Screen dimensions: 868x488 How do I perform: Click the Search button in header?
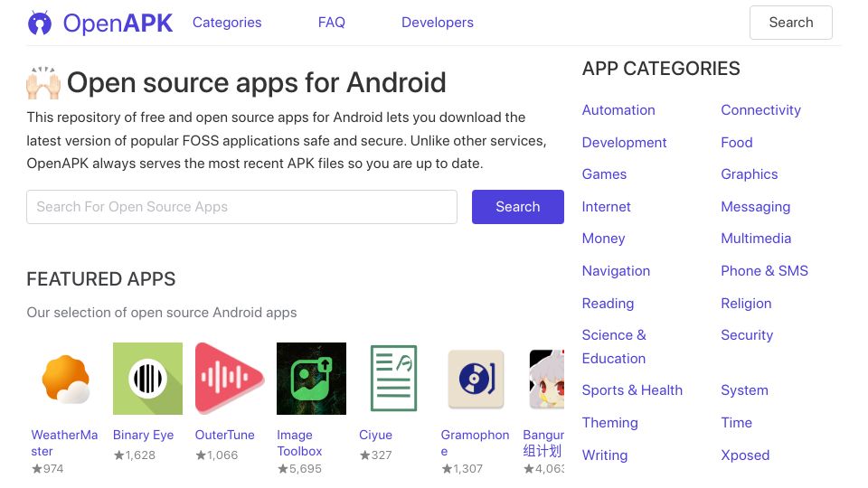pyautogui.click(x=791, y=23)
